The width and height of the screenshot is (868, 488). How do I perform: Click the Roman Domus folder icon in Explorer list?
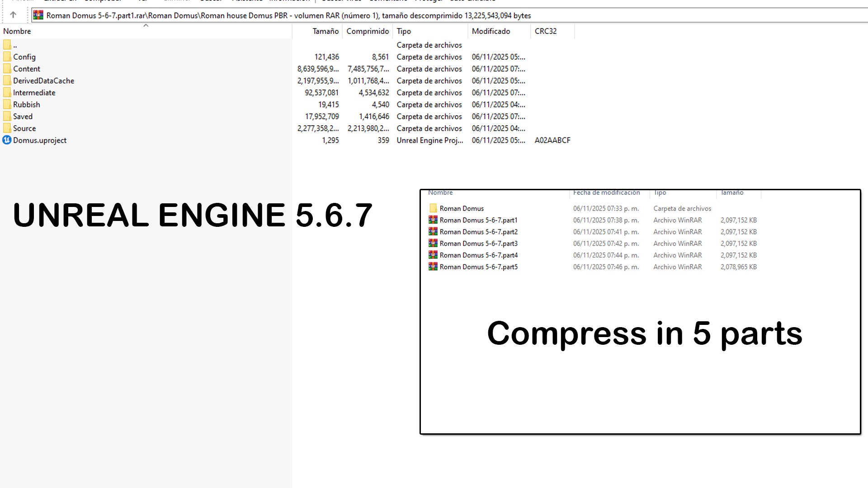433,208
